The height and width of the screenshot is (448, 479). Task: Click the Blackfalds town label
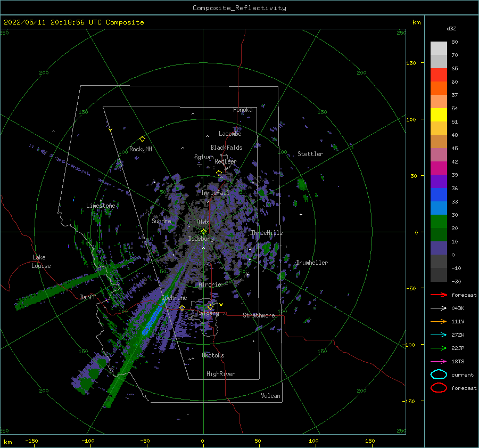click(x=226, y=148)
